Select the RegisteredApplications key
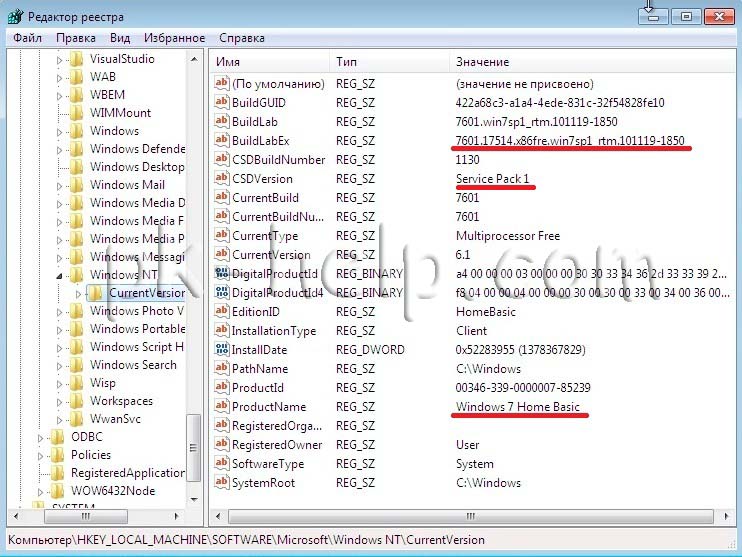 (128, 473)
